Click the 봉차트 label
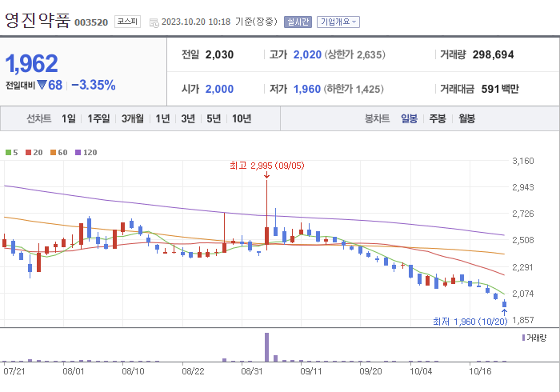Viewport: 560px width, 392px height. pos(377,118)
